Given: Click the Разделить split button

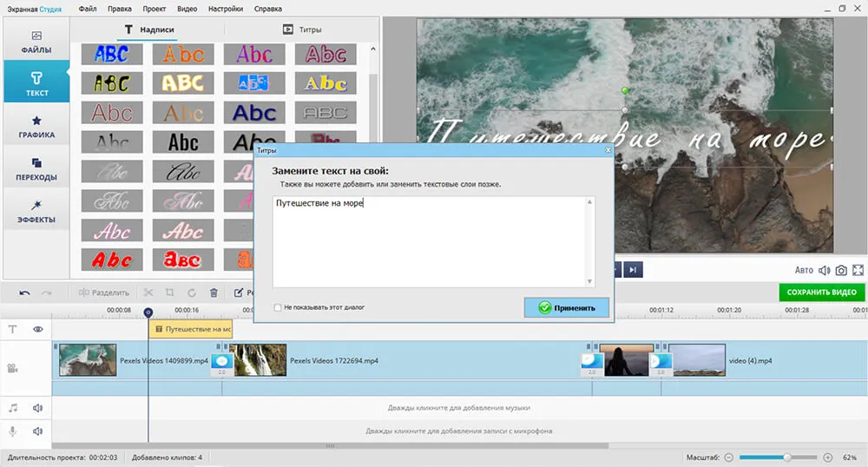Looking at the screenshot, I should click(x=104, y=293).
